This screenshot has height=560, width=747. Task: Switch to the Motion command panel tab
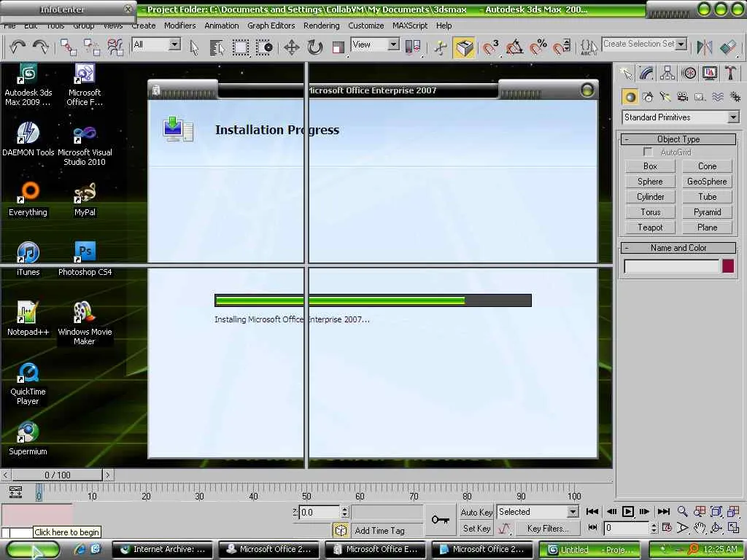tap(689, 74)
